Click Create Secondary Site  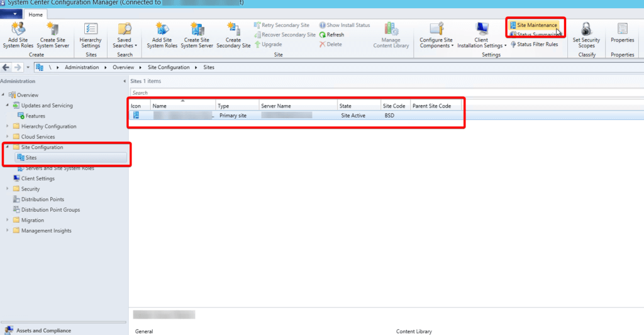[x=233, y=35]
